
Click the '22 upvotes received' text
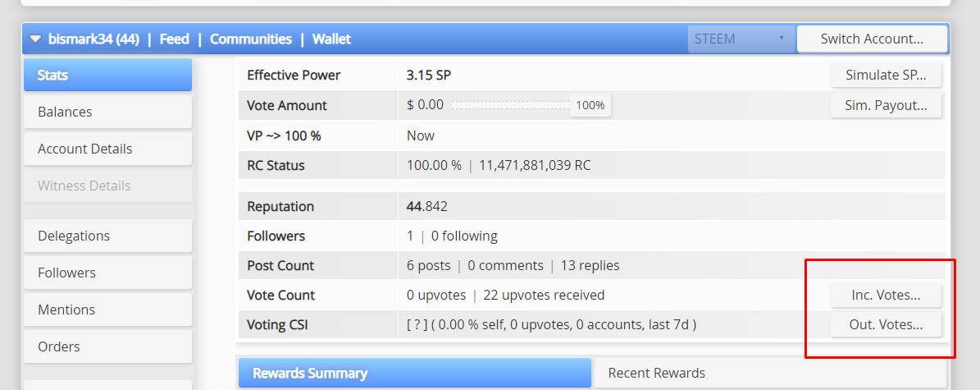(x=545, y=295)
